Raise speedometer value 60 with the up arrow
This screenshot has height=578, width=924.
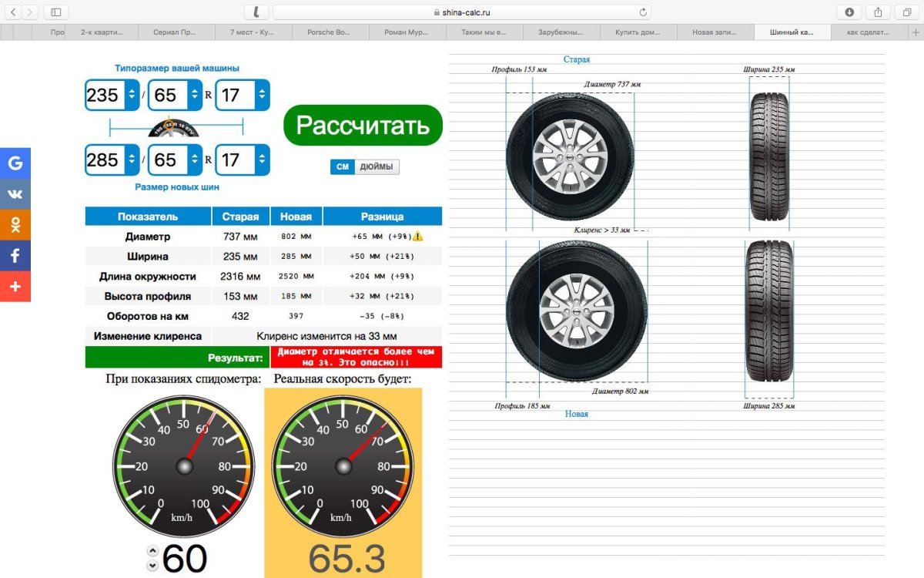click(x=152, y=550)
